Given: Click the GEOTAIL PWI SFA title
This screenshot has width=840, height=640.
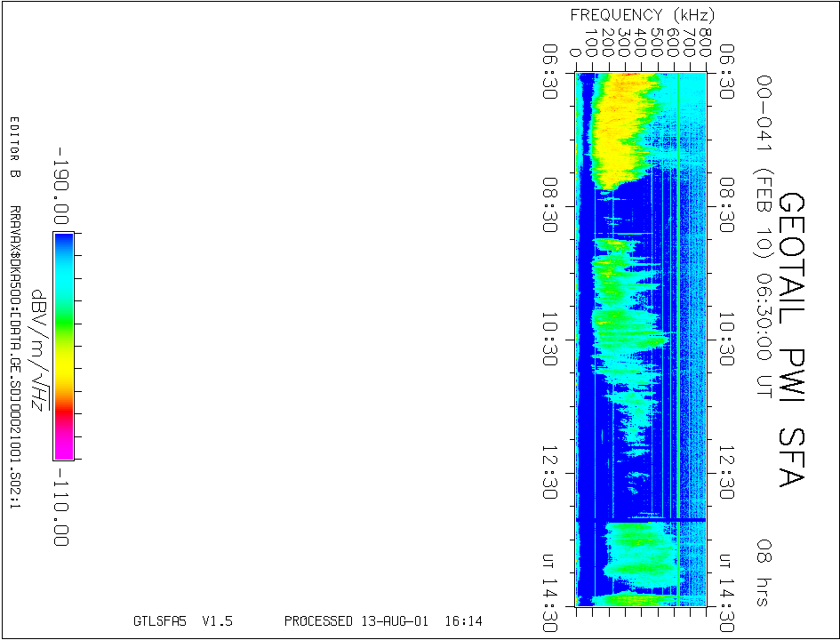Looking at the screenshot, I should click(791, 339).
